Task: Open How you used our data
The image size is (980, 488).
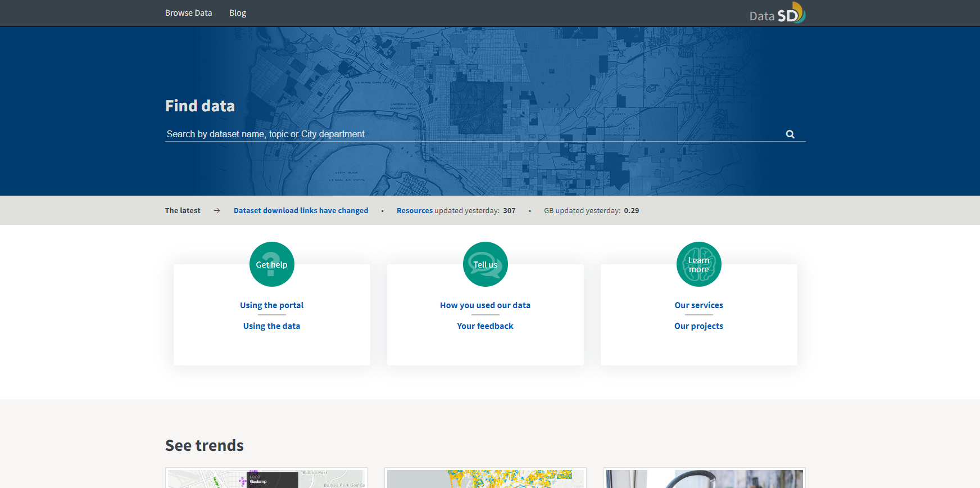Action: (485, 305)
